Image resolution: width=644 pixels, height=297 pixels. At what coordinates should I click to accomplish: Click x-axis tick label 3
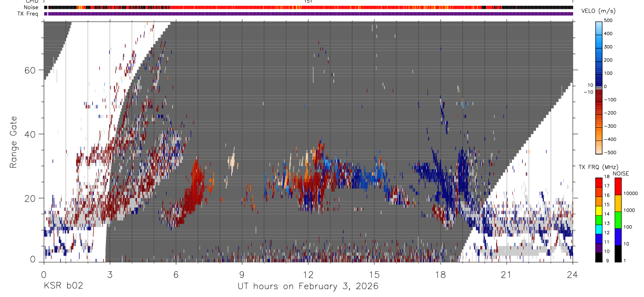click(110, 274)
